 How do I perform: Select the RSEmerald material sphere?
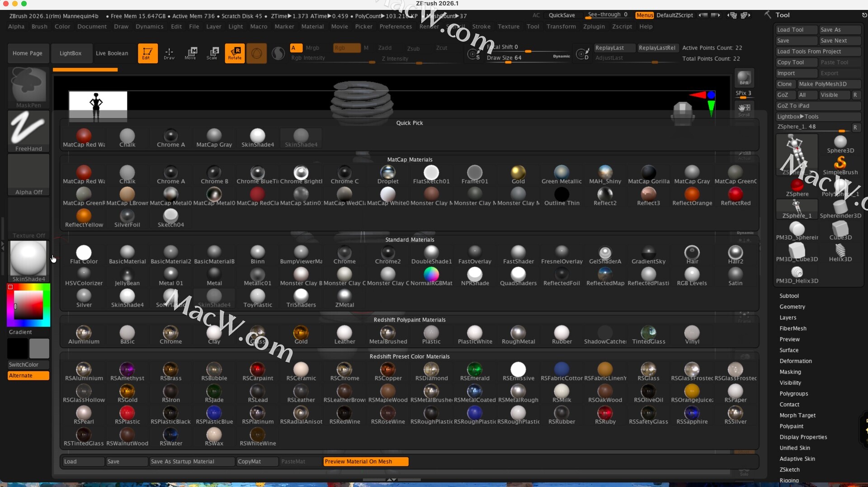pos(475,369)
